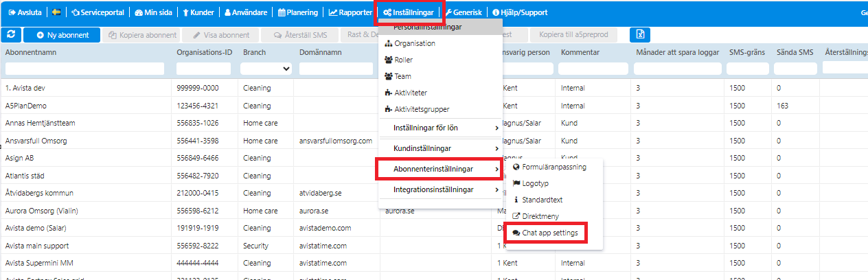Open the Hjälp/Support menu
868x280 pixels.
(518, 12)
